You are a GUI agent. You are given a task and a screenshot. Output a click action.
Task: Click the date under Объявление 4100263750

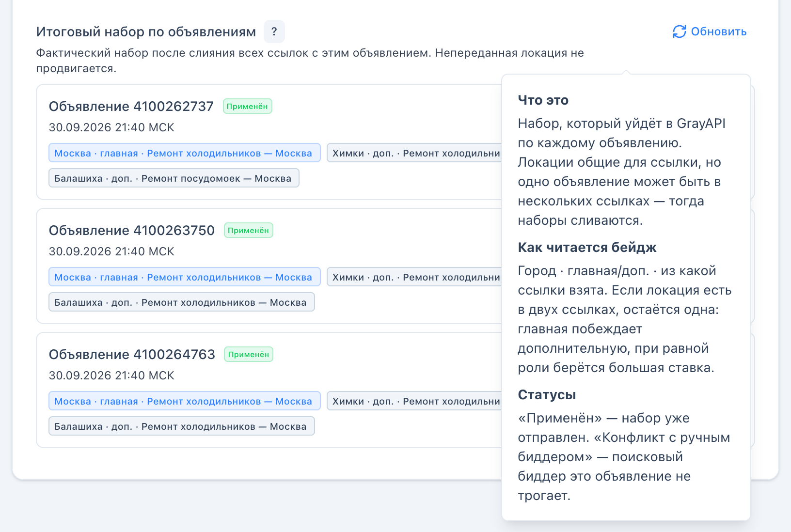[x=111, y=251]
